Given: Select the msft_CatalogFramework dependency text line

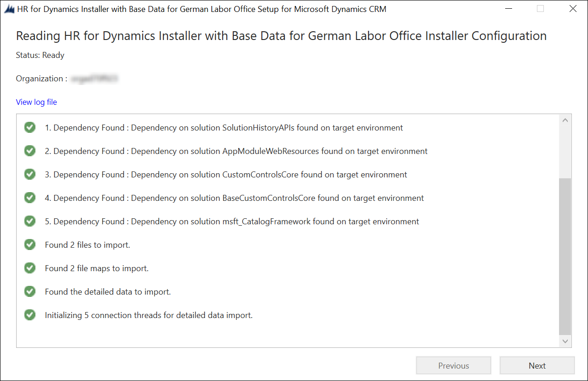Looking at the screenshot, I should pos(232,222).
